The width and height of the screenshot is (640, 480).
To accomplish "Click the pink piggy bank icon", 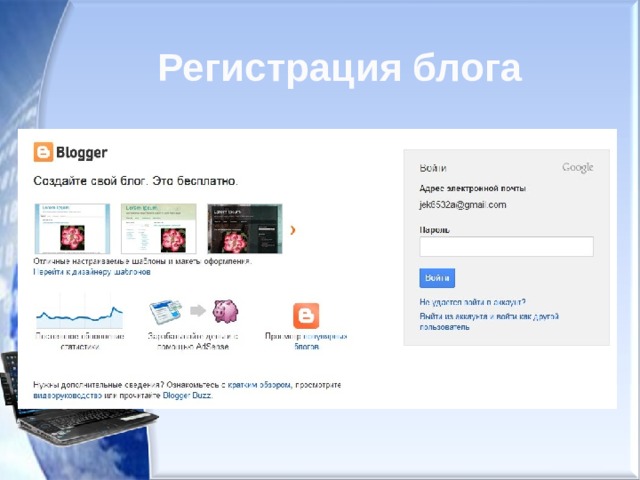I will 225,311.
